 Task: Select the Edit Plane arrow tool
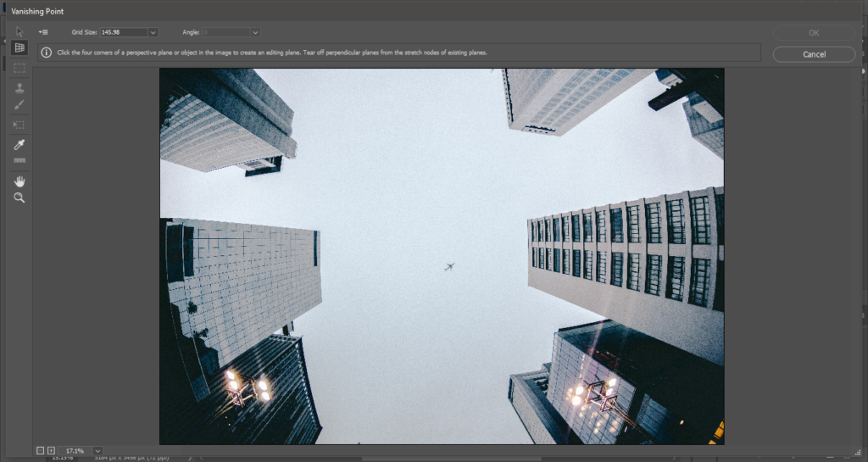(x=19, y=31)
